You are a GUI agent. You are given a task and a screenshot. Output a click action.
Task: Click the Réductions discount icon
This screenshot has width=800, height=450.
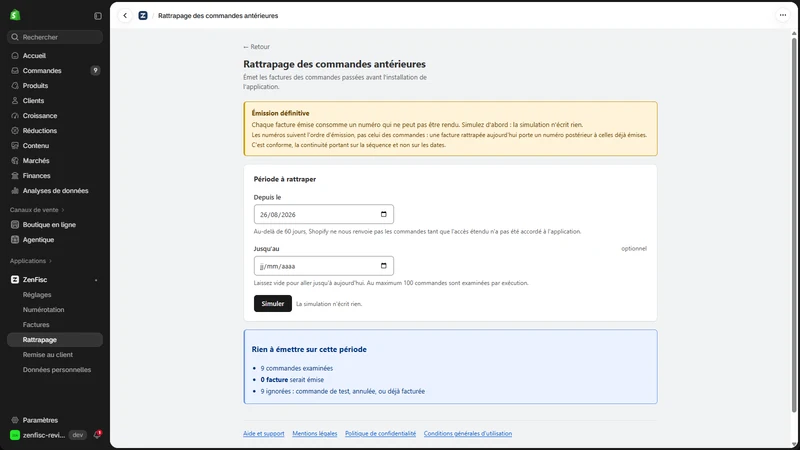point(15,131)
